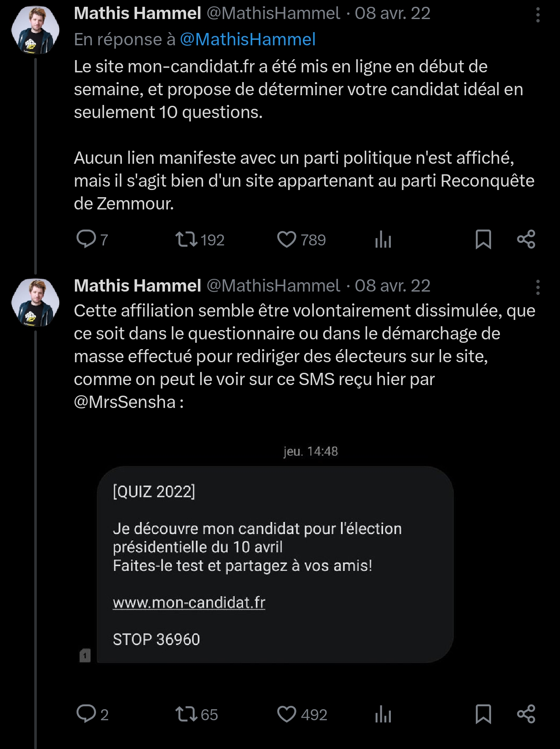560x749 pixels.
Task: Reply to the mon-candidat.fr site tweet
Action: [x=86, y=239]
